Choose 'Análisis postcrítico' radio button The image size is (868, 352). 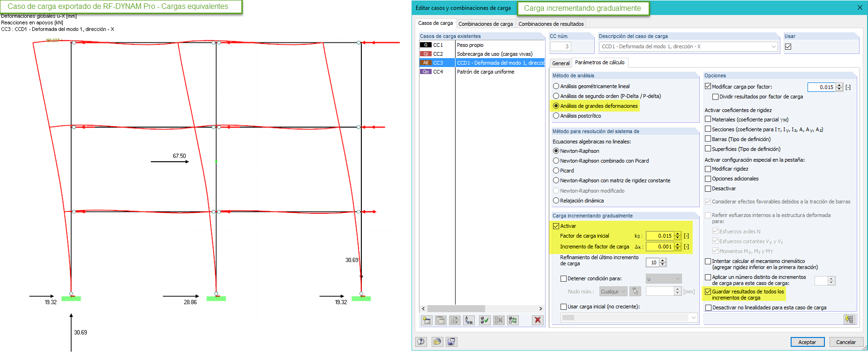point(556,116)
